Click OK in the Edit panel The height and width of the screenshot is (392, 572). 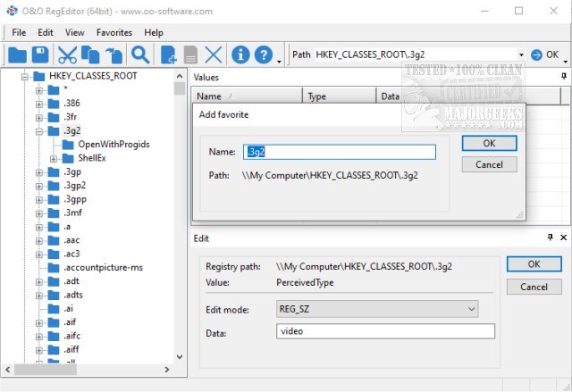[534, 264]
